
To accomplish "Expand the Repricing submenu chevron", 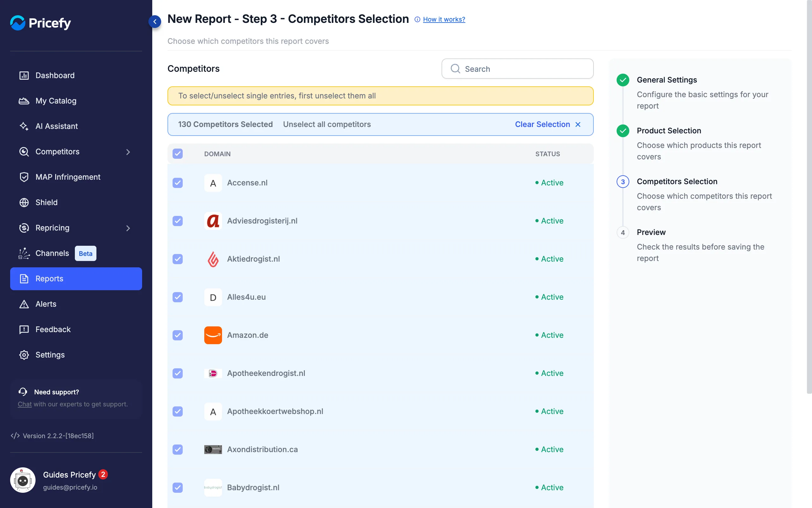I will tap(128, 228).
